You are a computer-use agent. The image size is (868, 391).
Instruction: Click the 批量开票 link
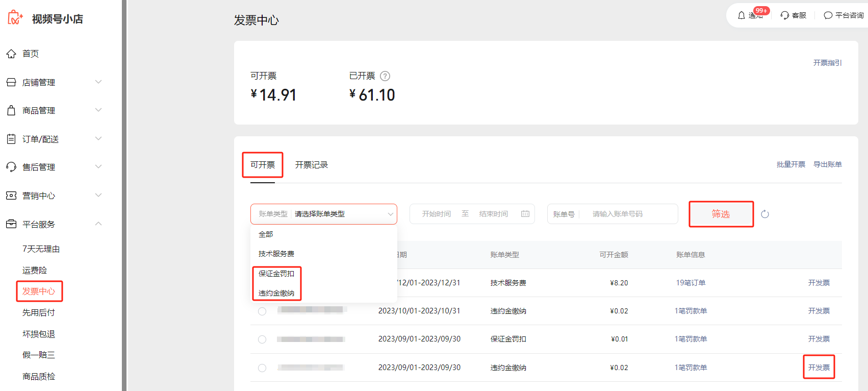790,164
